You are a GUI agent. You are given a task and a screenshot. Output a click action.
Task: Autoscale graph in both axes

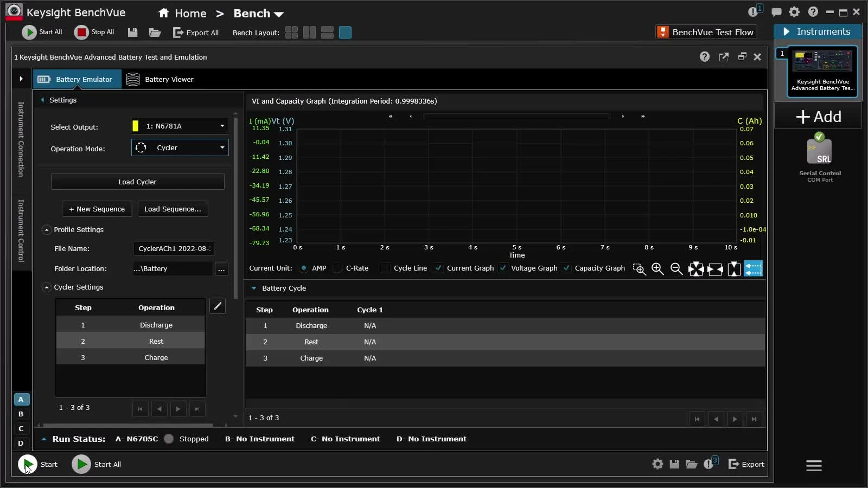pos(696,269)
